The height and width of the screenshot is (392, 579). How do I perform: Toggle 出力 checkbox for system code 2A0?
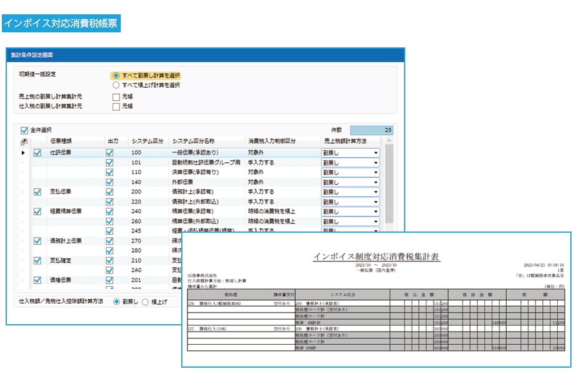coord(110,270)
